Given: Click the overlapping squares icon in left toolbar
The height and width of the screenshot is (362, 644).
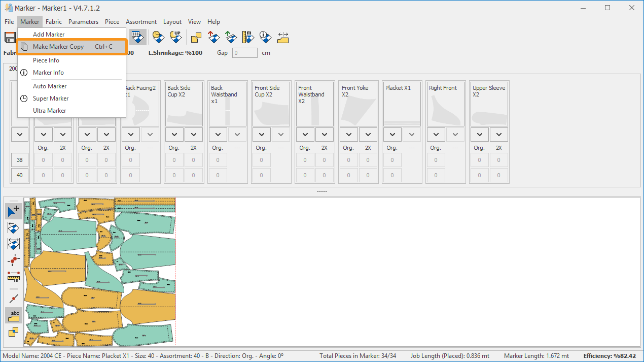Looking at the screenshot, I should click(x=14, y=332).
